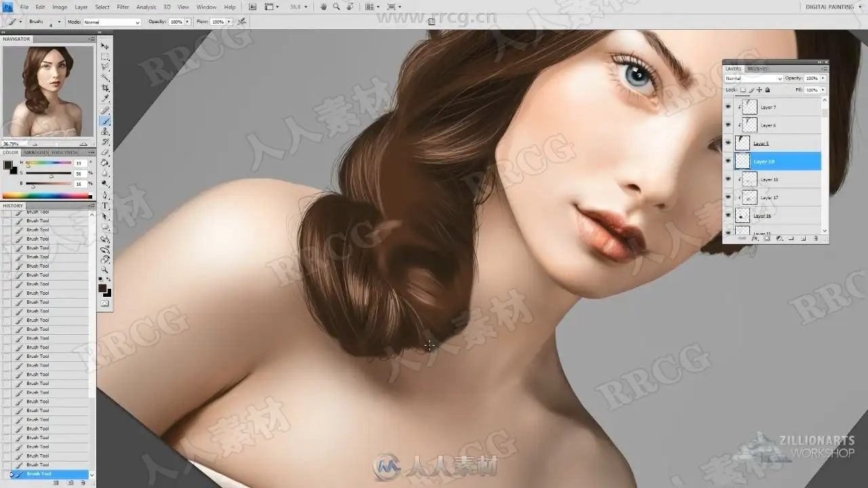The height and width of the screenshot is (488, 868).
Task: Select the Type tool
Action: click(105, 205)
